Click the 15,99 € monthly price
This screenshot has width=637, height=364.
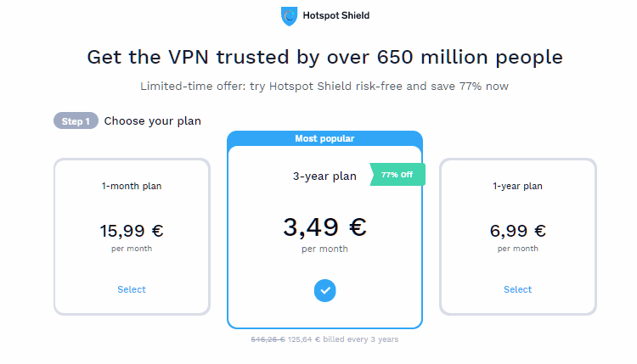tap(132, 231)
